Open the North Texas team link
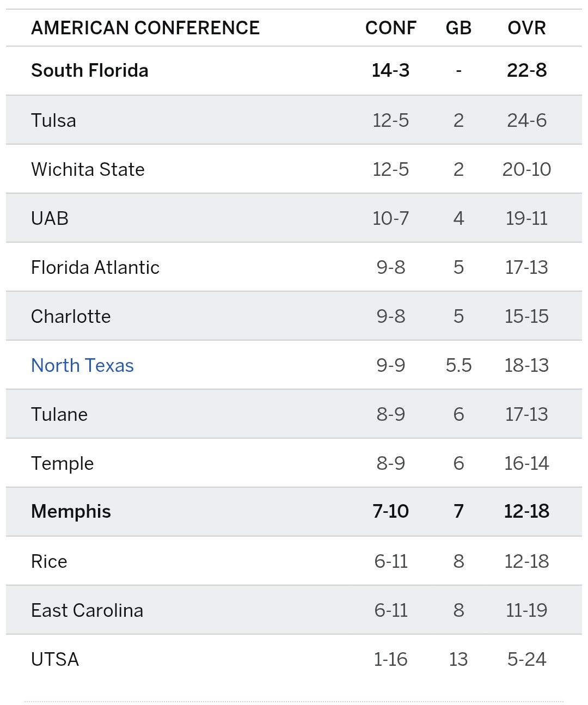588x705 pixels. [82, 365]
